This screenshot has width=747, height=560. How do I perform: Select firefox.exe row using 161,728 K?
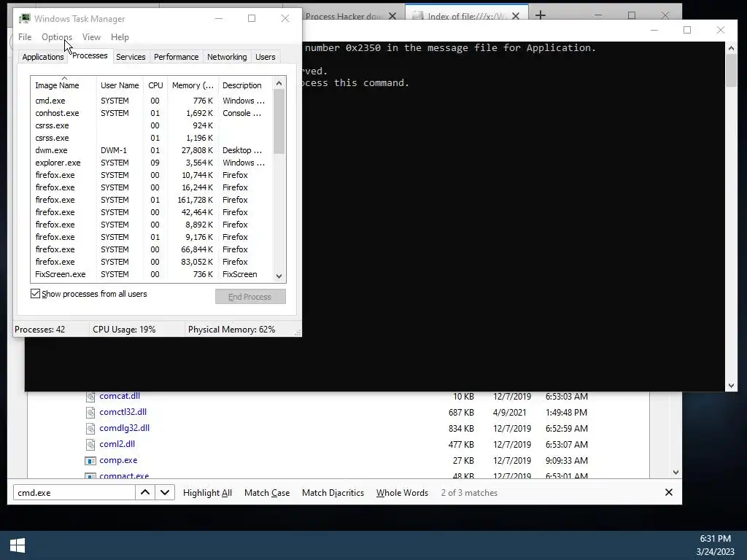[x=152, y=200]
